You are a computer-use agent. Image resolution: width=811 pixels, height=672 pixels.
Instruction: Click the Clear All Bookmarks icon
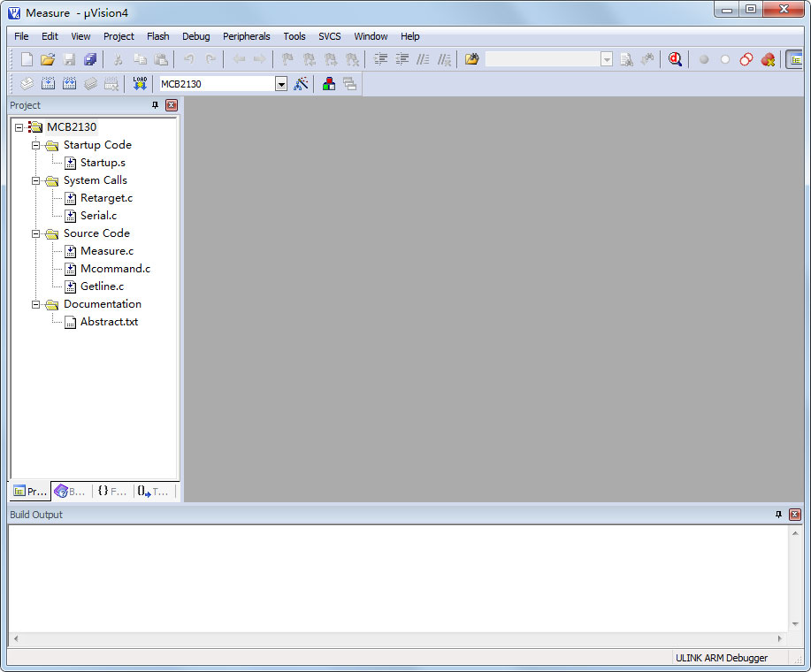click(352, 59)
